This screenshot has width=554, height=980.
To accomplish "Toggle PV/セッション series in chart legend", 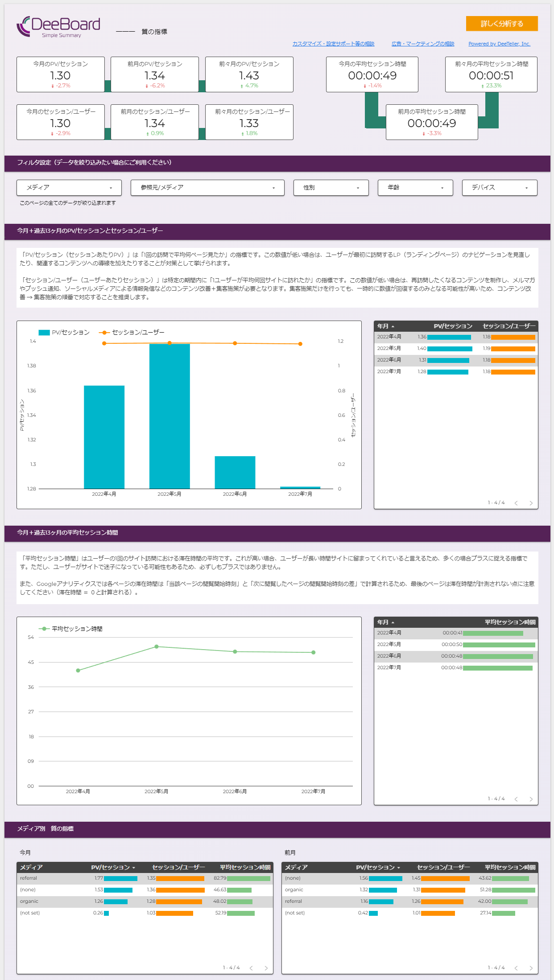I will click(x=64, y=333).
